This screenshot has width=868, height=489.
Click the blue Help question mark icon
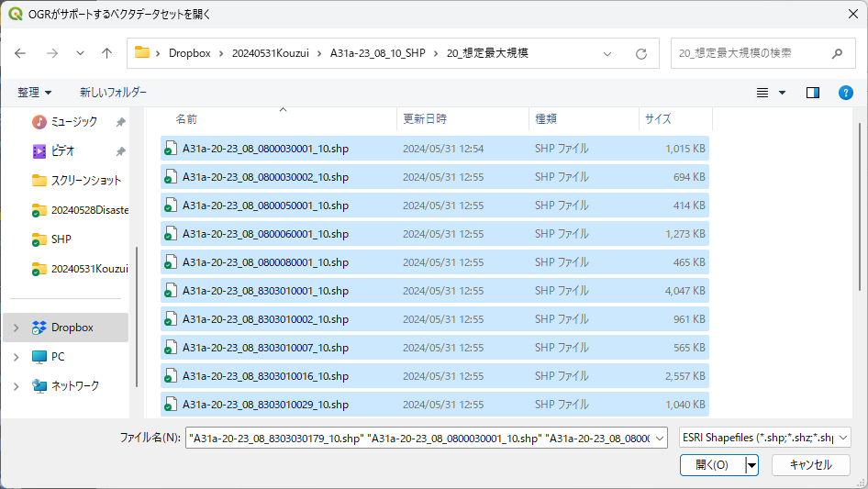[x=846, y=93]
